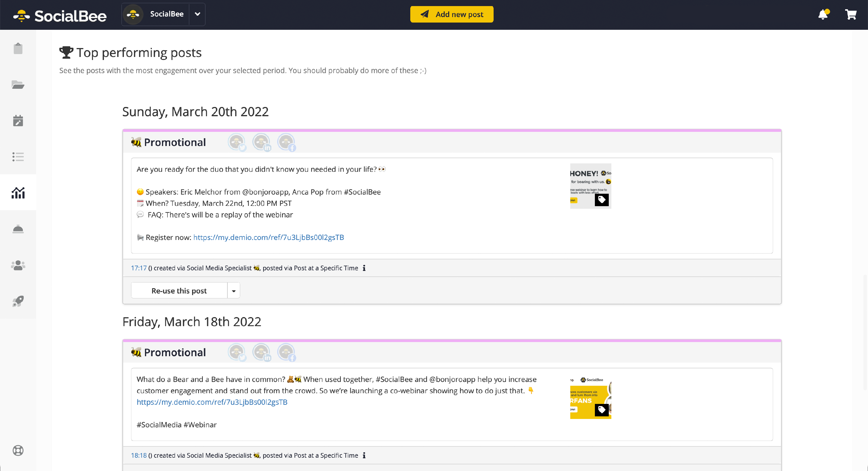Click LinkedIn profile on March 18th post

coord(262,352)
